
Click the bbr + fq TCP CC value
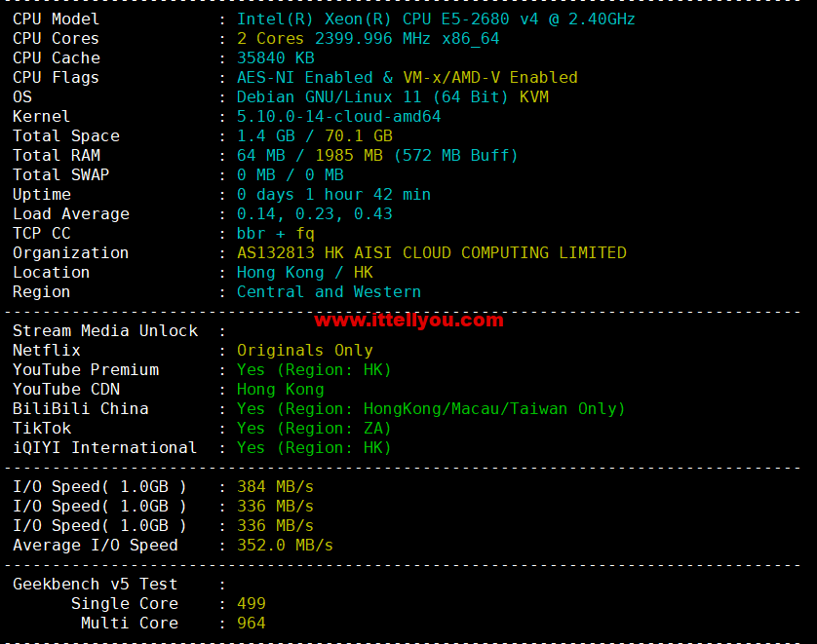pos(275,234)
